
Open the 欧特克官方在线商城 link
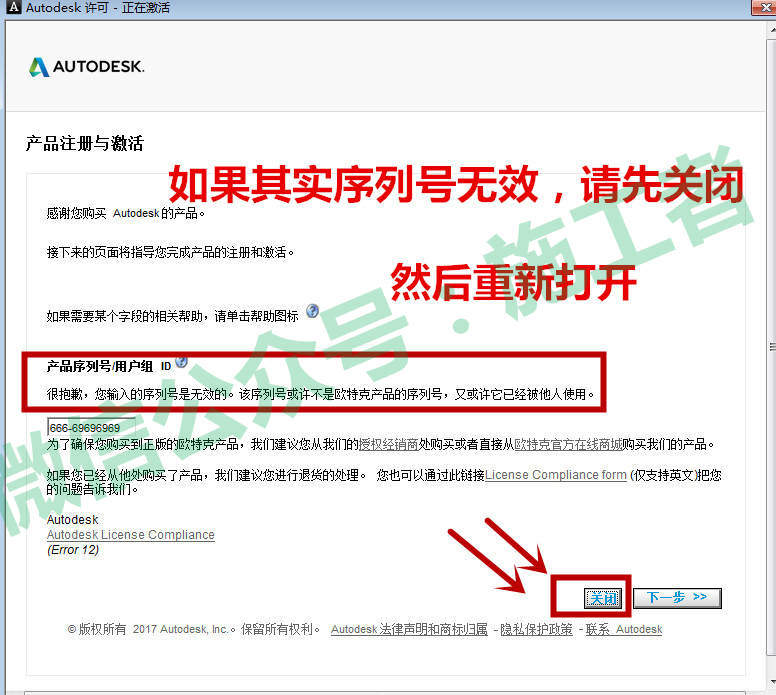[568, 445]
